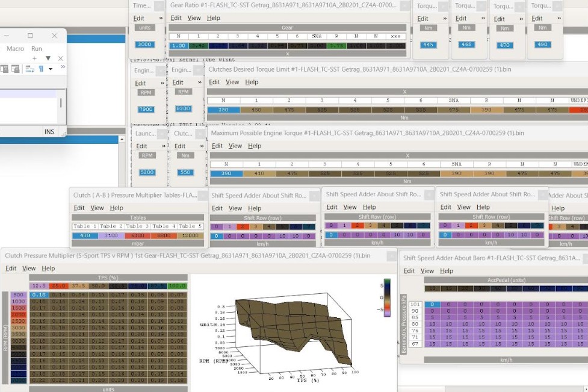Open the View menu in Gear Ratio window

193,17
